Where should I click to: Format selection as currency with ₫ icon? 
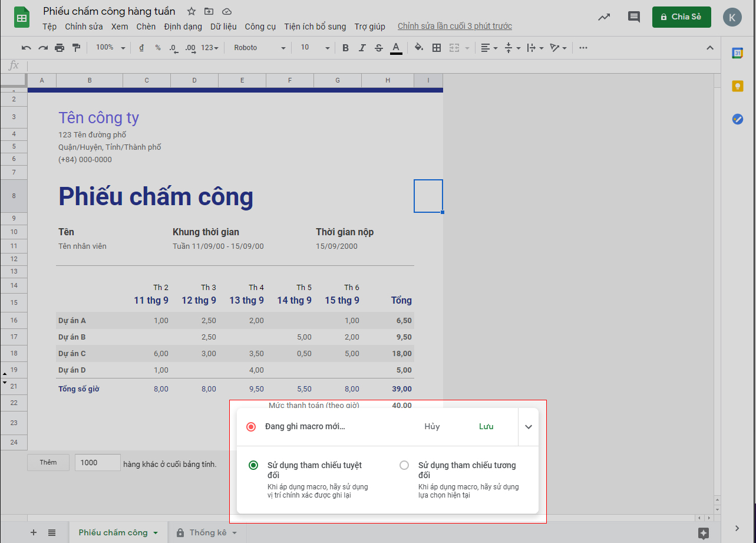pos(141,48)
